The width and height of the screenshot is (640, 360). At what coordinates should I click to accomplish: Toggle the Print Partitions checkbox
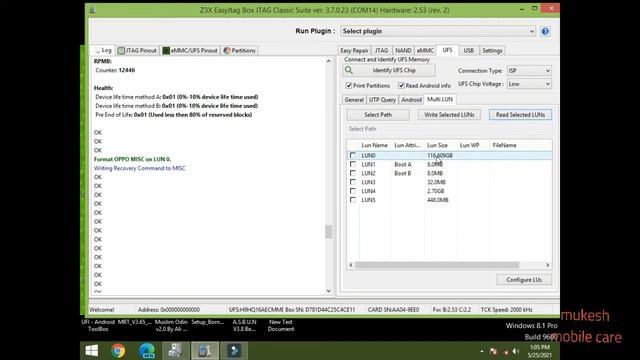349,85
